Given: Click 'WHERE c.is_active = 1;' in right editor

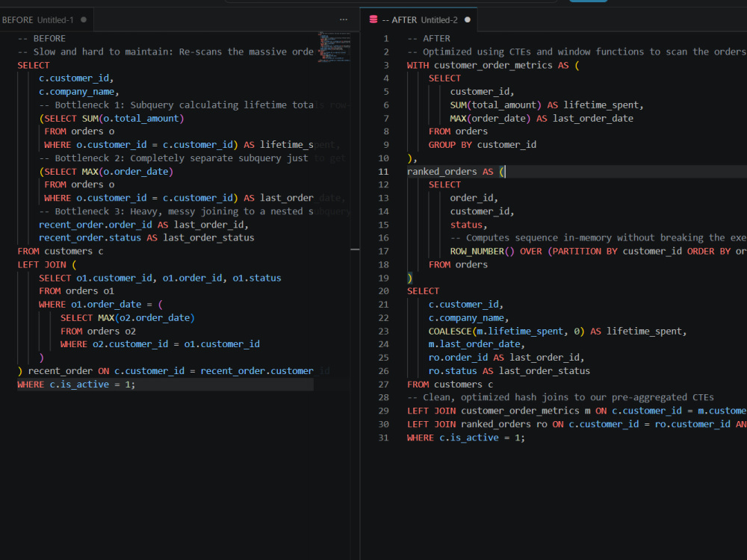Looking at the screenshot, I should pyautogui.click(x=466, y=438).
